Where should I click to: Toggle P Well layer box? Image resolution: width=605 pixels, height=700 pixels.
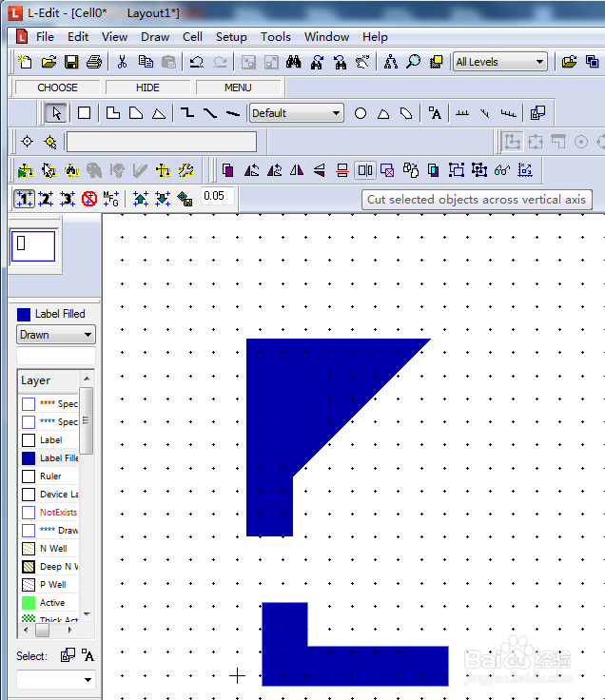coord(29,585)
